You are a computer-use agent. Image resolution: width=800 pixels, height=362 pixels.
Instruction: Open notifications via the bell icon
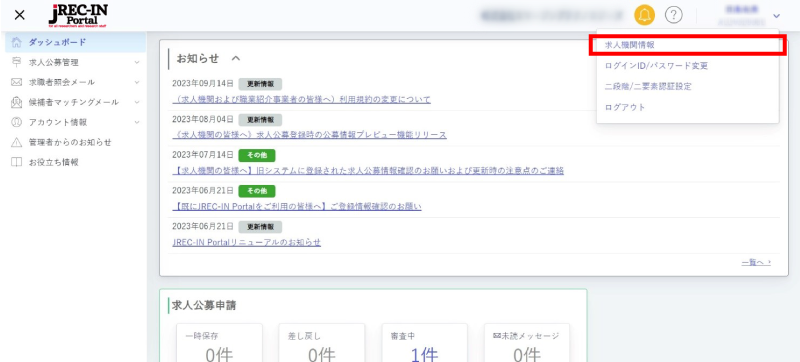point(644,15)
